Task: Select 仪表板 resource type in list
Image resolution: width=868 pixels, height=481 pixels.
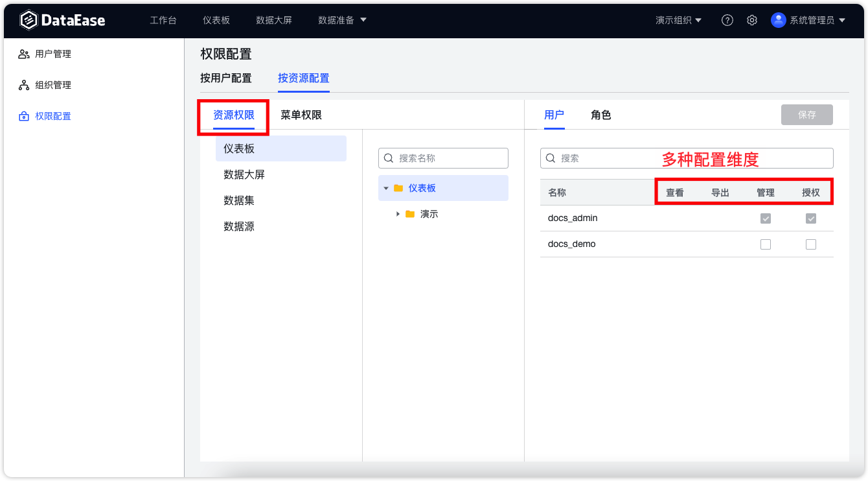Action: [281, 148]
